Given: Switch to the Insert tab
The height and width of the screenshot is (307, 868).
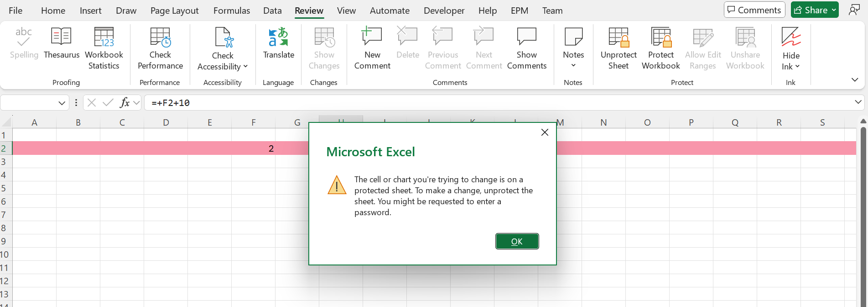Looking at the screenshot, I should coord(90,11).
